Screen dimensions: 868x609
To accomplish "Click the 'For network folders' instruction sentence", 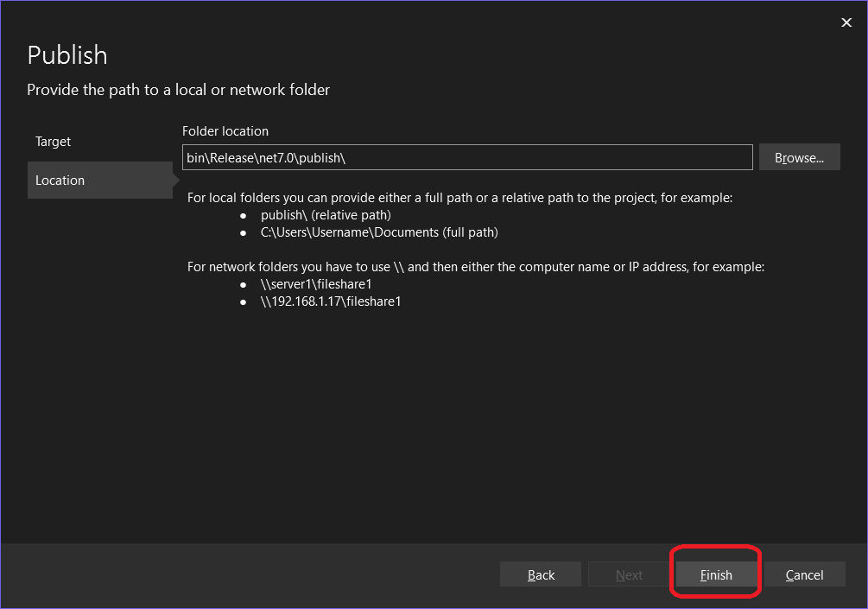I will 475,267.
